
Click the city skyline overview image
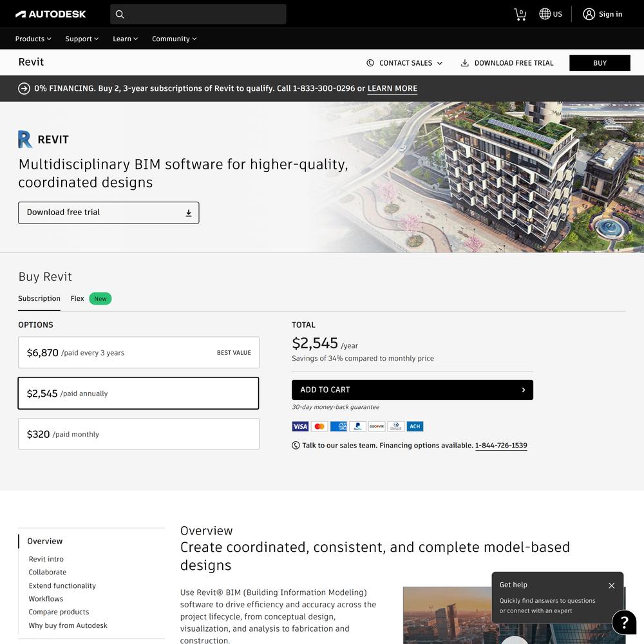pos(514,615)
